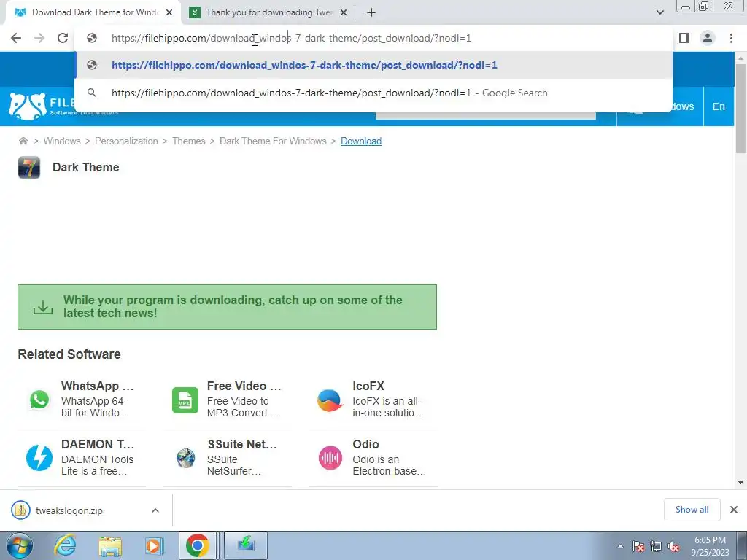
Task: Open the Windows breadcrumb link
Action: point(62,141)
